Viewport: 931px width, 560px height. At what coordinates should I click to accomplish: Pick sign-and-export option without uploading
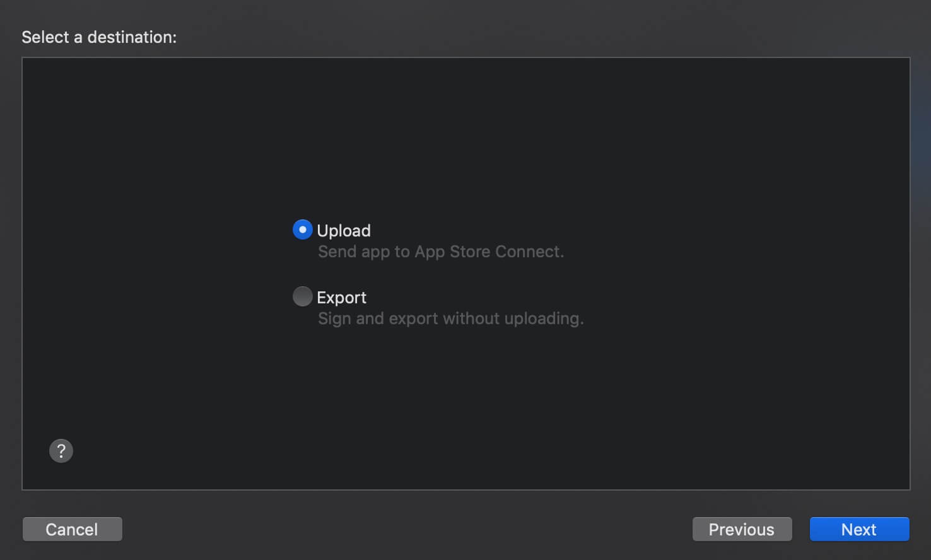click(x=303, y=296)
